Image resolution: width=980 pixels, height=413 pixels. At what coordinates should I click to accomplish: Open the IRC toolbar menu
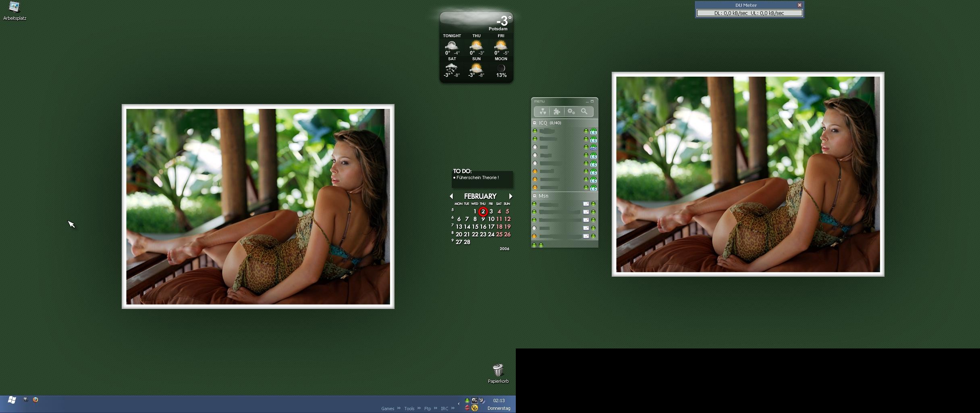click(444, 409)
